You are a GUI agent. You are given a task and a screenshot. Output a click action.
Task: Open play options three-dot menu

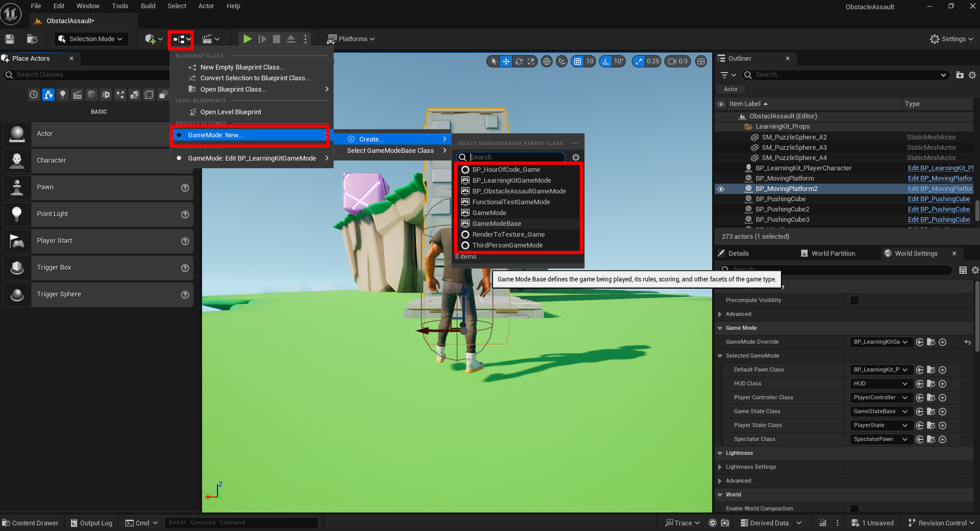pyautogui.click(x=305, y=39)
